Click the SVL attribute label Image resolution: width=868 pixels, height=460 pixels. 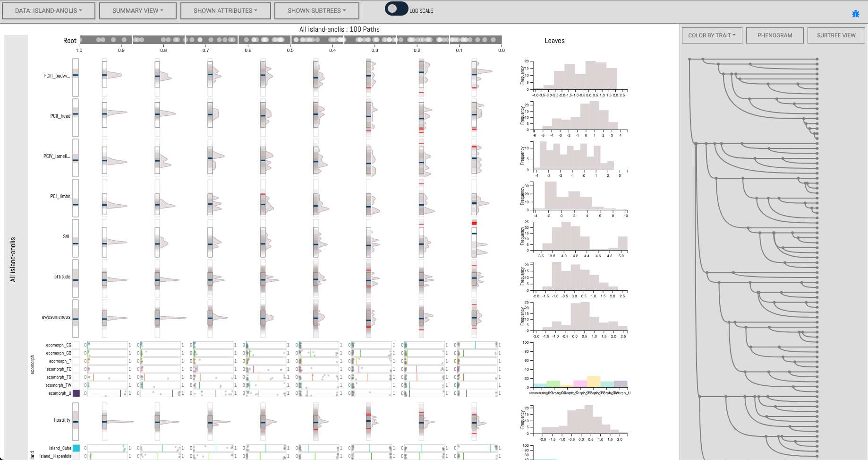[x=67, y=236]
